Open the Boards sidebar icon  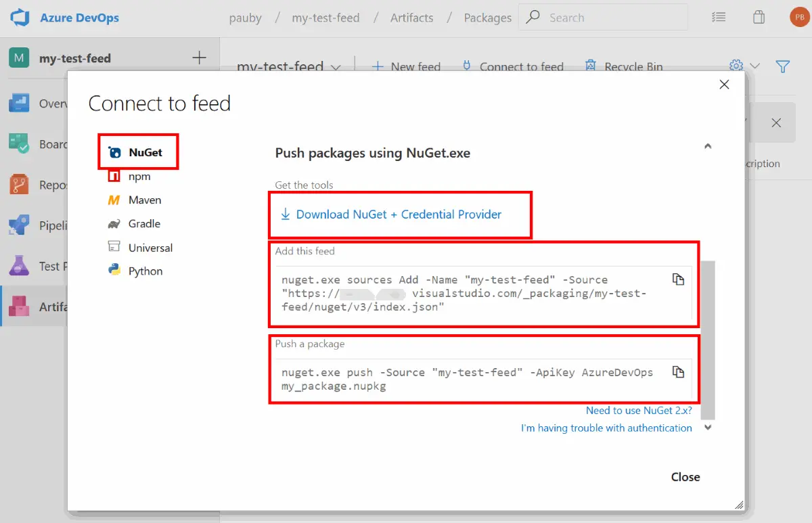click(19, 144)
